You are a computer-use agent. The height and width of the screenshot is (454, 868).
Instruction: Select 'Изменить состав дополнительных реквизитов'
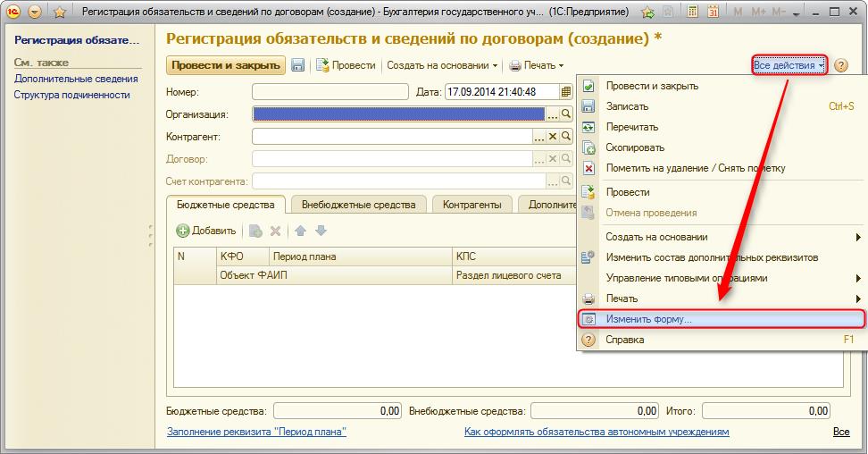[x=722, y=257]
